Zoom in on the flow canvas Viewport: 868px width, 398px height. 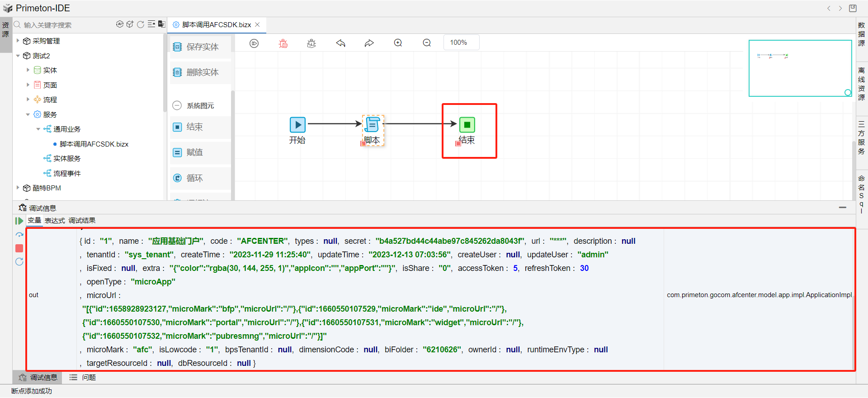(398, 43)
